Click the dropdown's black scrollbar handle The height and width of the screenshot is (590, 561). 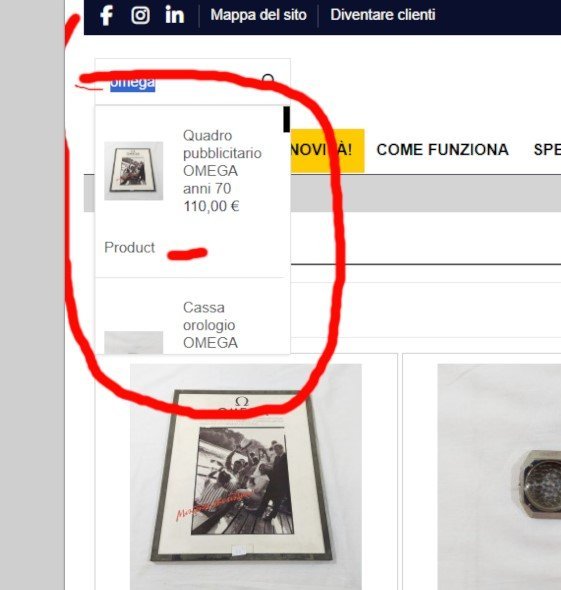(286, 119)
